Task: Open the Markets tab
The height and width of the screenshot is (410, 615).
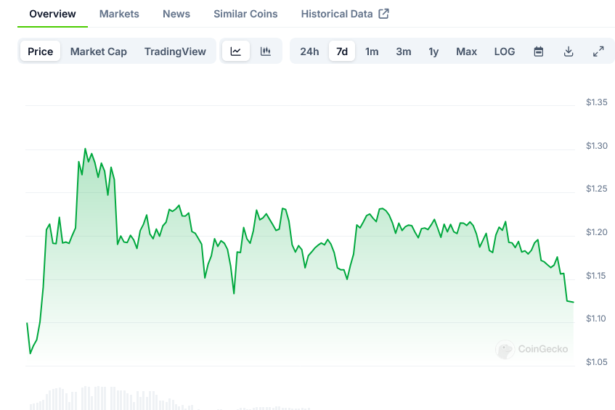Action: tap(119, 14)
